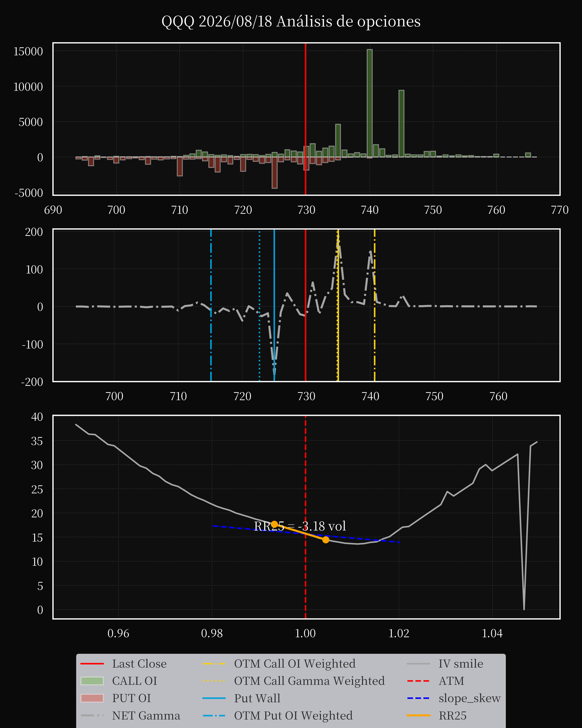Click the dotted blue vertical line in gamma chart
Viewport: 582px width, 728px height.
[259, 305]
